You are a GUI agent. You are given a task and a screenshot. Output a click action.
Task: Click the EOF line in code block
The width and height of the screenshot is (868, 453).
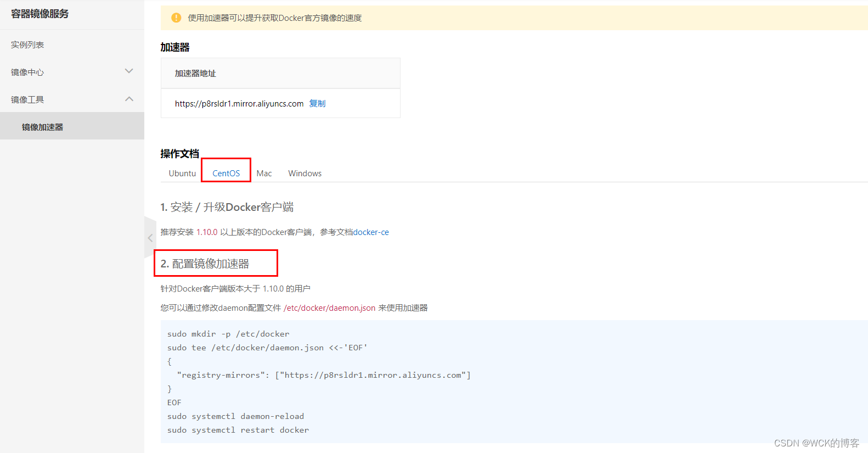(x=174, y=402)
